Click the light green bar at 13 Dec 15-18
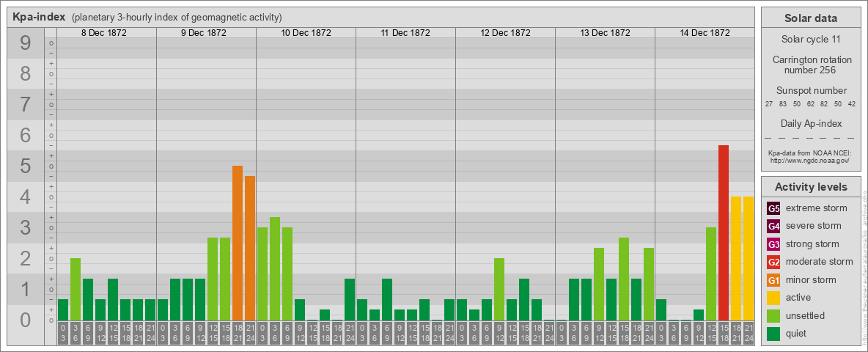This screenshot has width=868, height=352. coord(624,279)
